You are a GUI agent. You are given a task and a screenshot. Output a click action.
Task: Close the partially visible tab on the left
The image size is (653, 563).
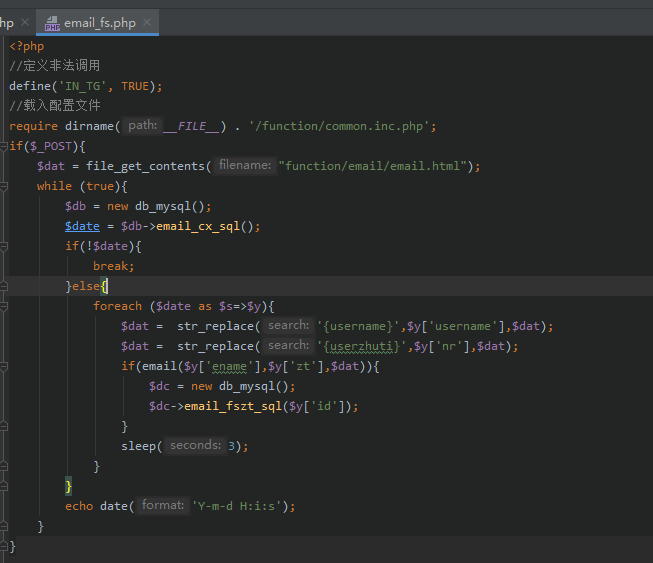pos(25,22)
